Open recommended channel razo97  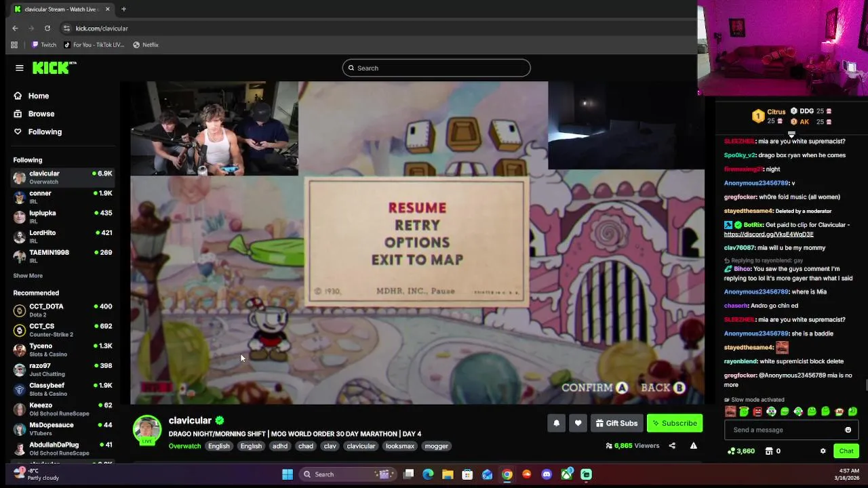coord(62,369)
